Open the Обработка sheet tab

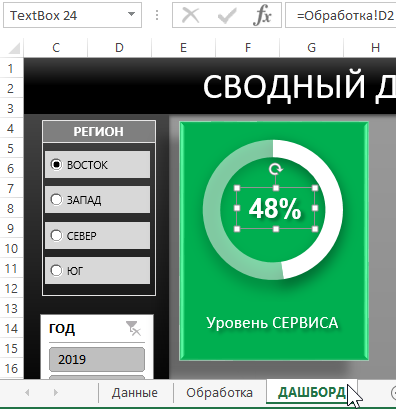(219, 393)
